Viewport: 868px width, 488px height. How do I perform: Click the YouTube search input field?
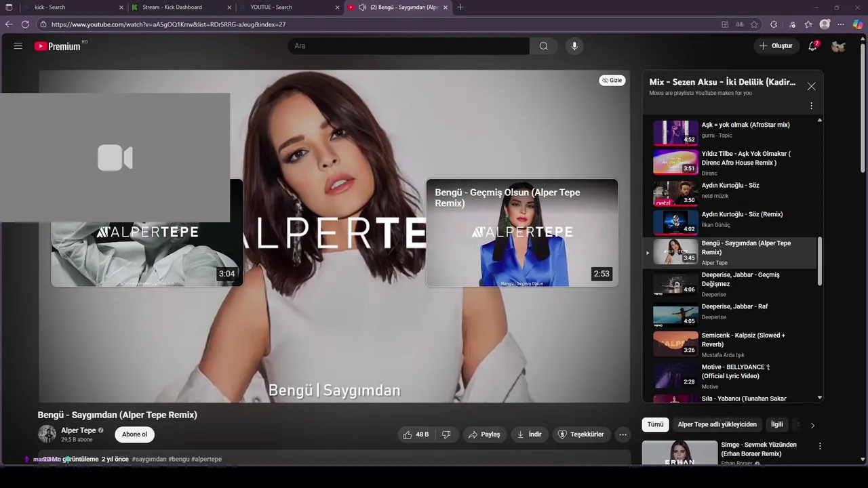(409, 46)
